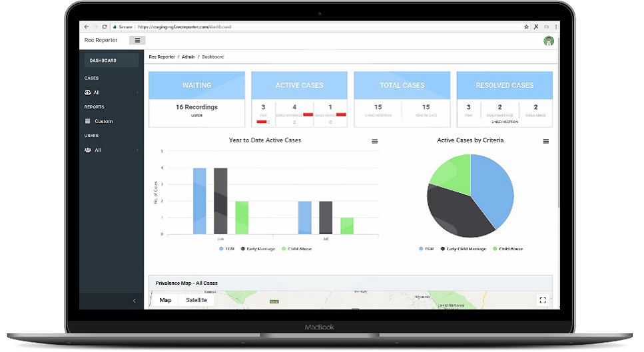Click the Total Cases card header
This screenshot has height=352, width=644.
point(402,85)
